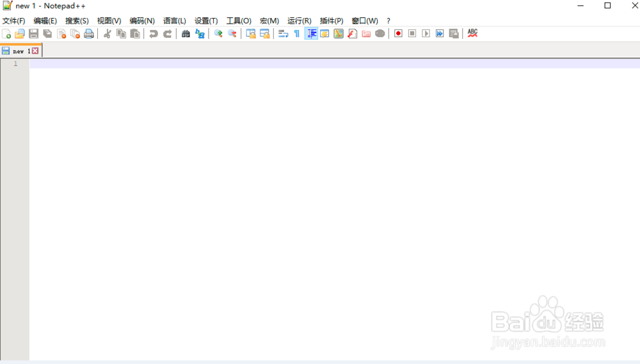
Task: Create a new file with toolbar icon
Action: (x=6, y=34)
